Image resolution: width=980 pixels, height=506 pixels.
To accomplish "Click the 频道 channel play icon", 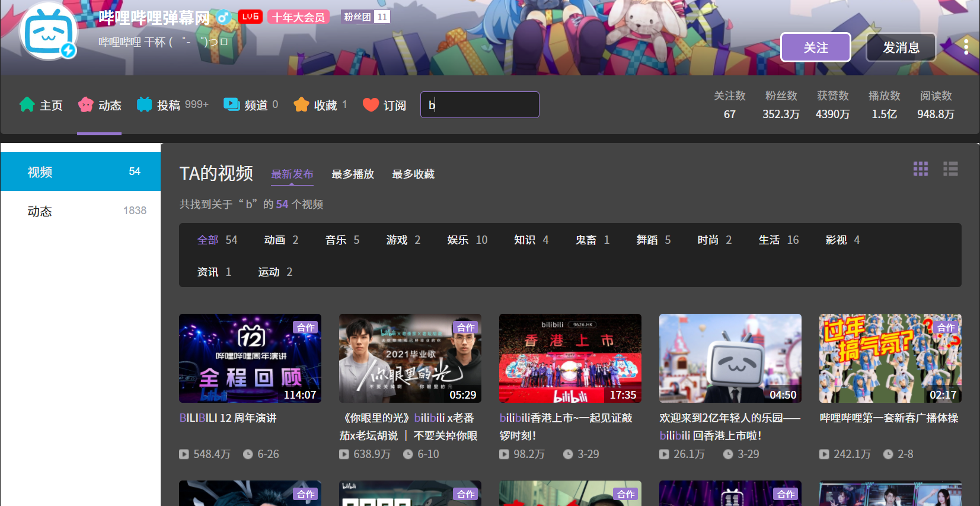I will pyautogui.click(x=231, y=104).
